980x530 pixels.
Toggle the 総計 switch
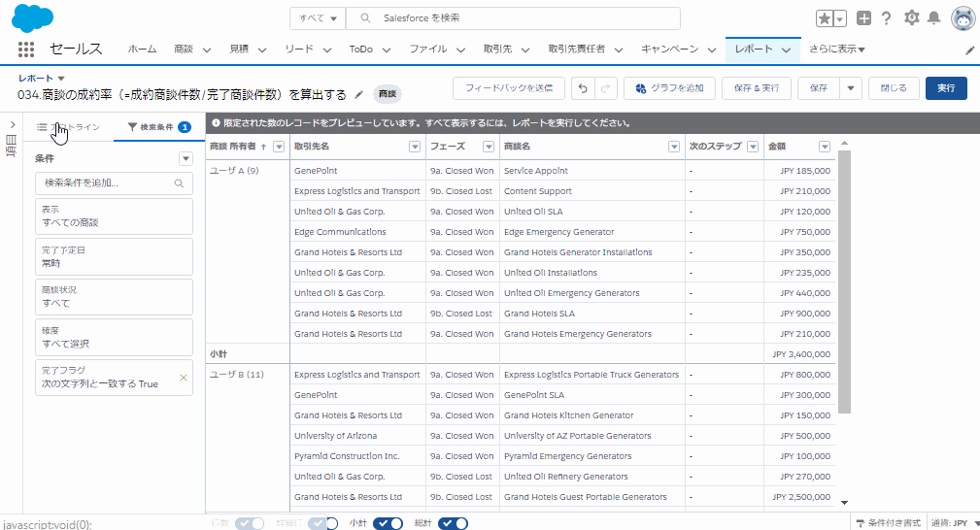coord(454,524)
